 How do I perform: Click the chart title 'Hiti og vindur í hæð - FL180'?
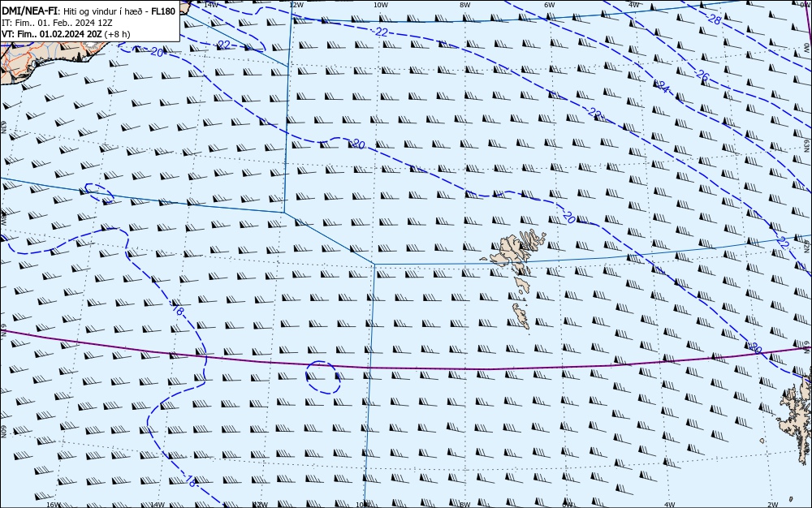(x=119, y=11)
